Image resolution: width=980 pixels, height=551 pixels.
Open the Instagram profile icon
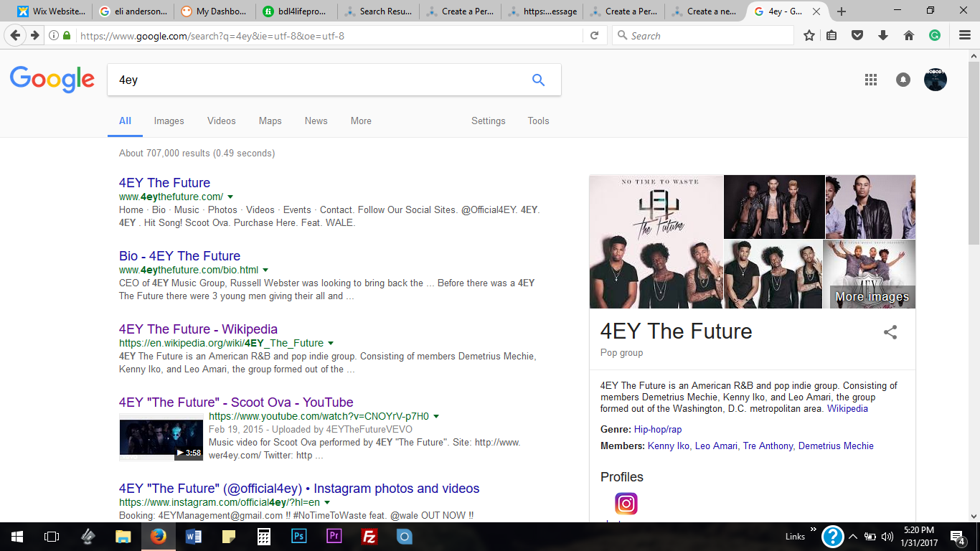[626, 504]
